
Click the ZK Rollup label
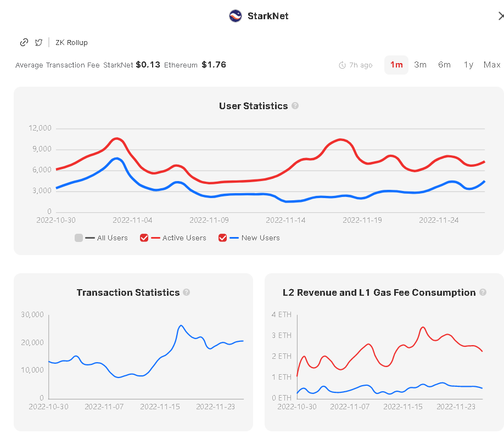click(71, 42)
